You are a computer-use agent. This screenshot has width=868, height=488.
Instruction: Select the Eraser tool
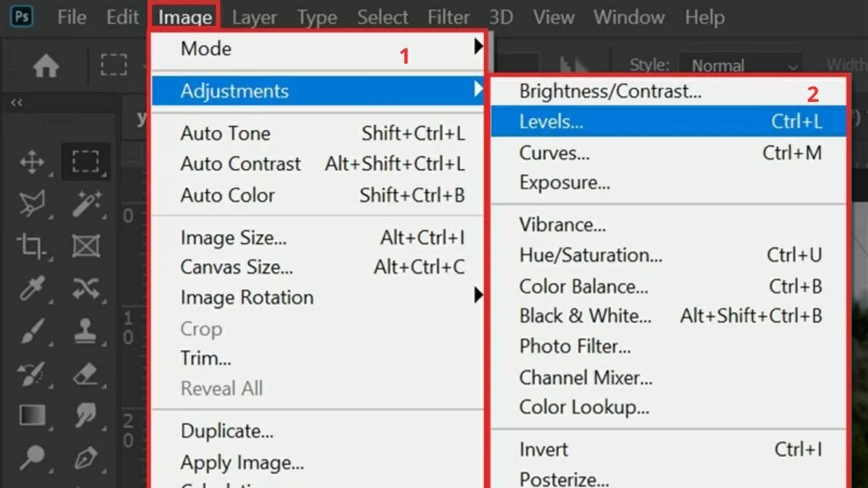click(86, 374)
